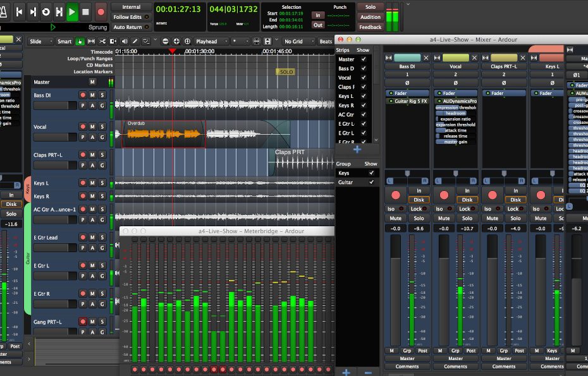Add new strip with plus icon

[x=357, y=150]
